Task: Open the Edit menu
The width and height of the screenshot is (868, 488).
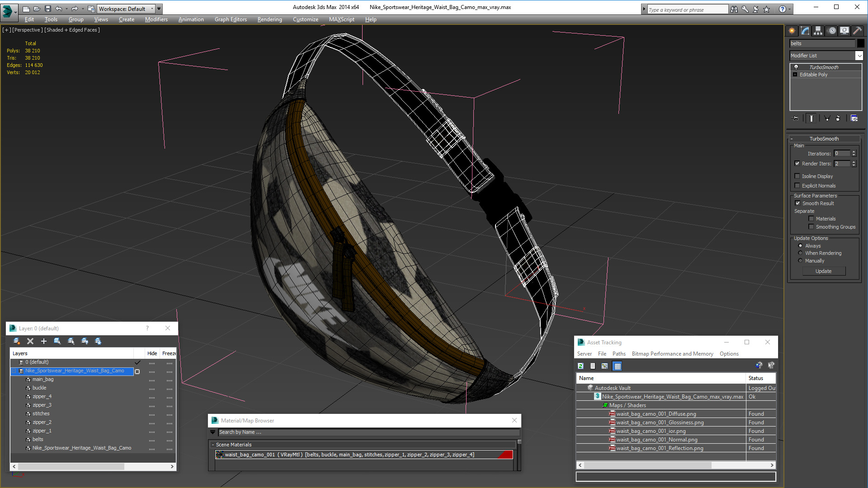Action: pos(29,19)
